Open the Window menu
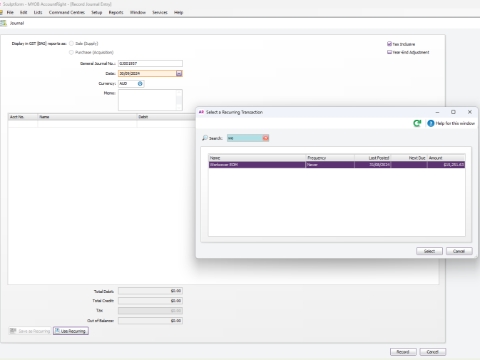 (138, 12)
